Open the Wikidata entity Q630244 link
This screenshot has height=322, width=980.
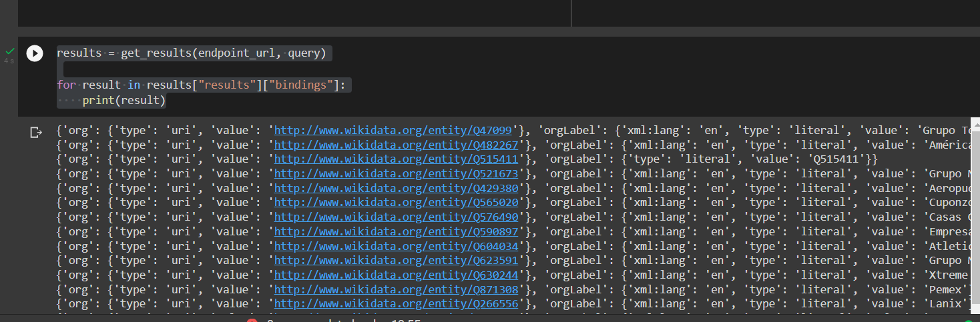coord(396,275)
